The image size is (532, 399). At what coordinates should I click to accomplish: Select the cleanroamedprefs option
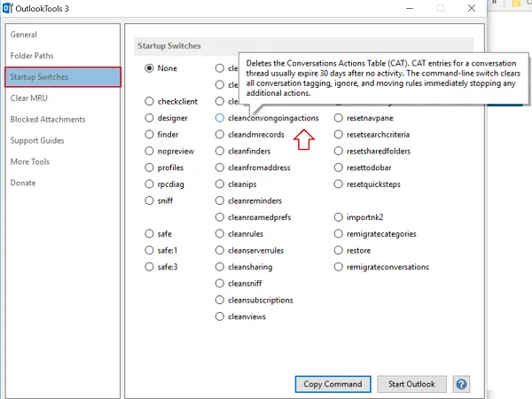(220, 217)
